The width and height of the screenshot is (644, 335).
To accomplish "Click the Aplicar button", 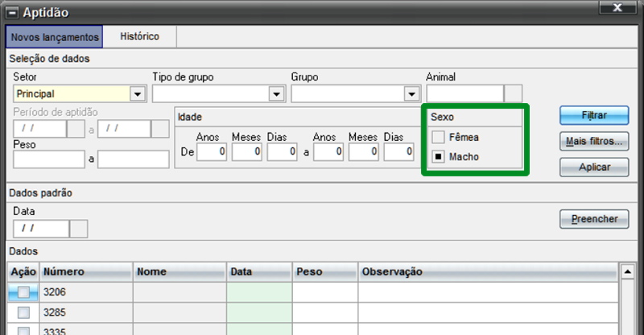I will [594, 167].
